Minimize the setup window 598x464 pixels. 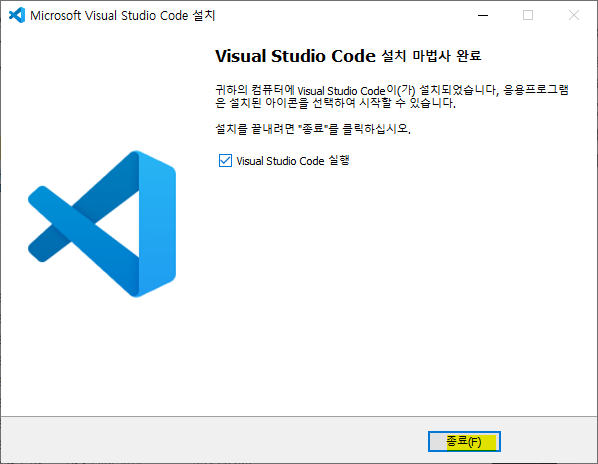(x=483, y=15)
